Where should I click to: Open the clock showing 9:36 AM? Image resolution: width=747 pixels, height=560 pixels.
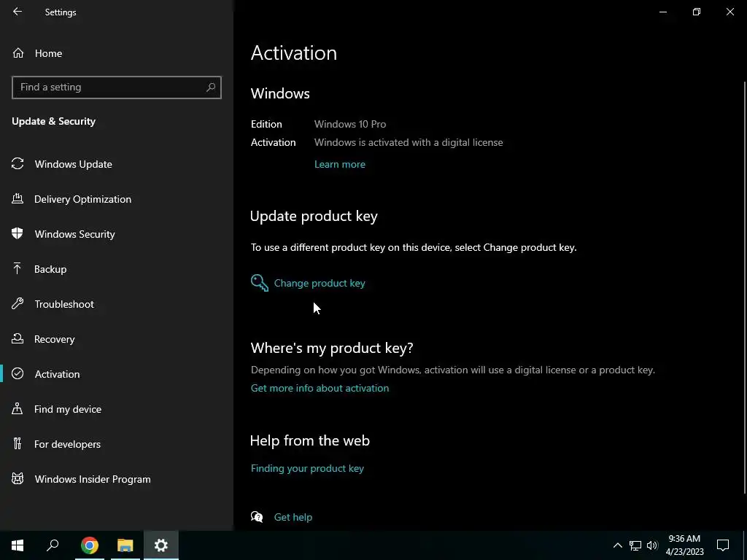click(684, 545)
